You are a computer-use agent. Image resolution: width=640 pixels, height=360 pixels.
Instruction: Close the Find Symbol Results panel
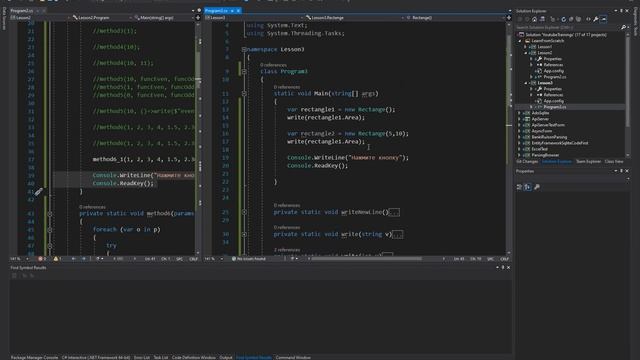(508, 268)
